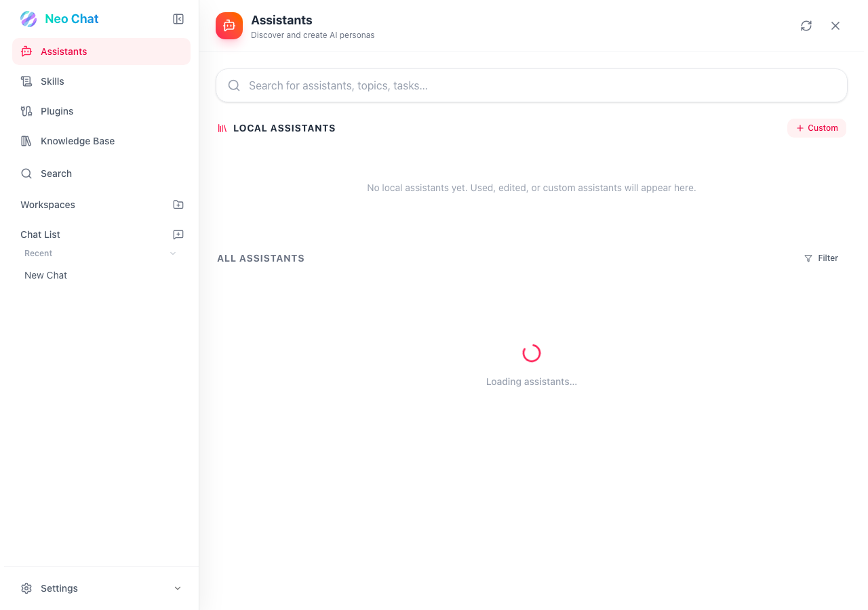Open Knowledge Base
Screen dimensions: 868x610
(x=101, y=141)
